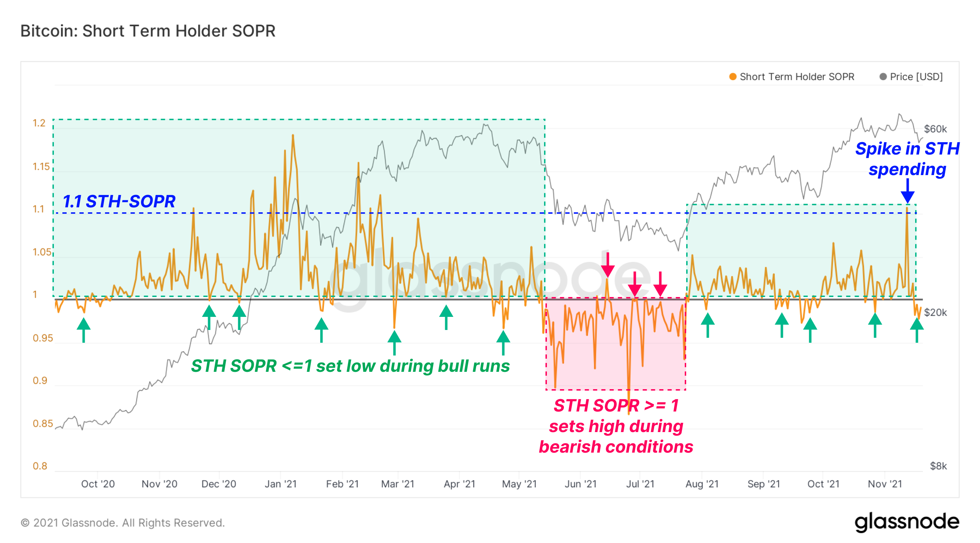Click the STH SOPR <=1 bull runs annotation

(x=350, y=366)
